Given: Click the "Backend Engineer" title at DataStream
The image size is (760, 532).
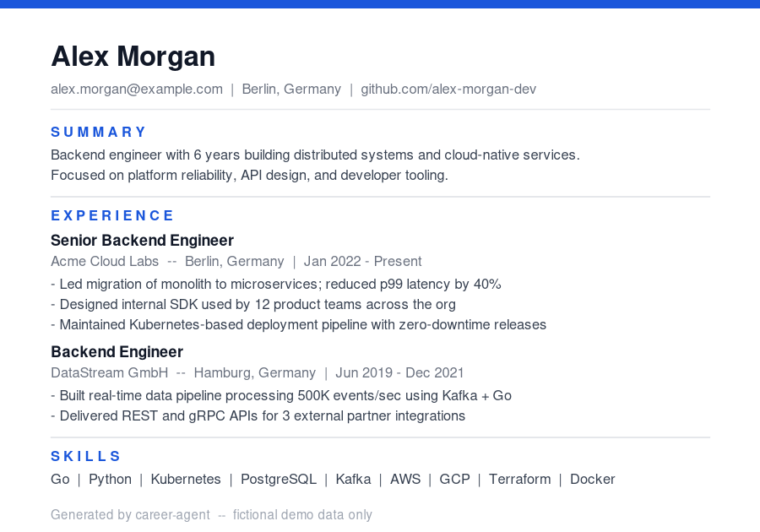Looking at the screenshot, I should coord(117,352).
